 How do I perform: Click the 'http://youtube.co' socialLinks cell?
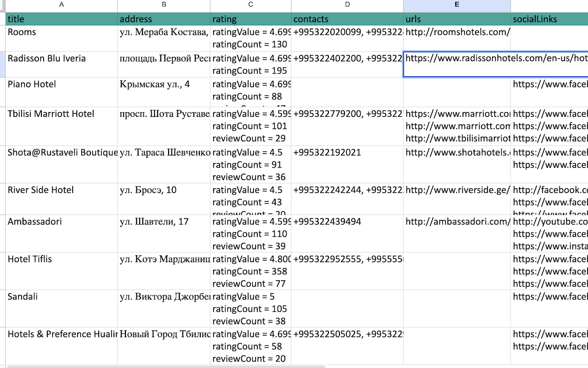(549, 233)
